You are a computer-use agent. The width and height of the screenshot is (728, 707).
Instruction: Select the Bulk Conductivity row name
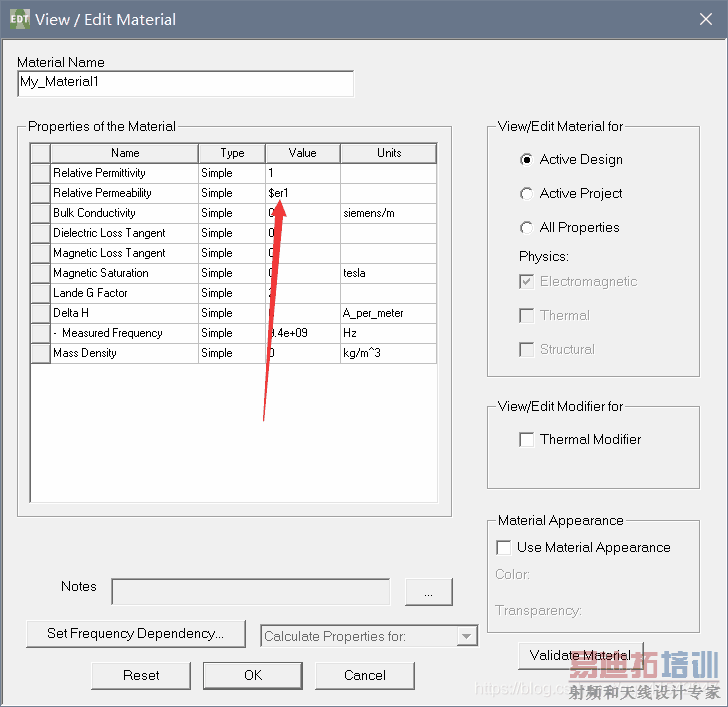[x=124, y=213]
